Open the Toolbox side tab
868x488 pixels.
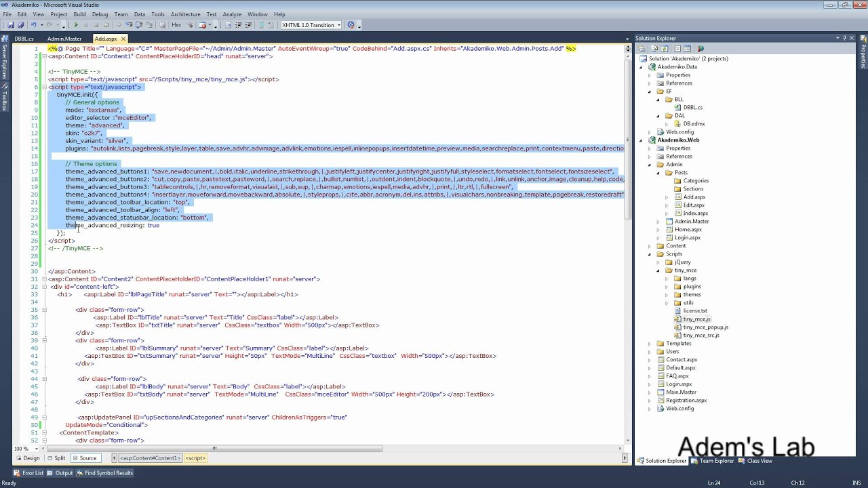(4, 98)
